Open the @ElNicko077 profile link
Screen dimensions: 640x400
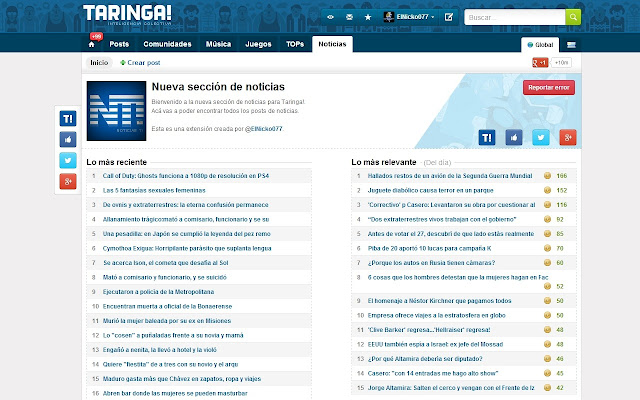click(264, 129)
